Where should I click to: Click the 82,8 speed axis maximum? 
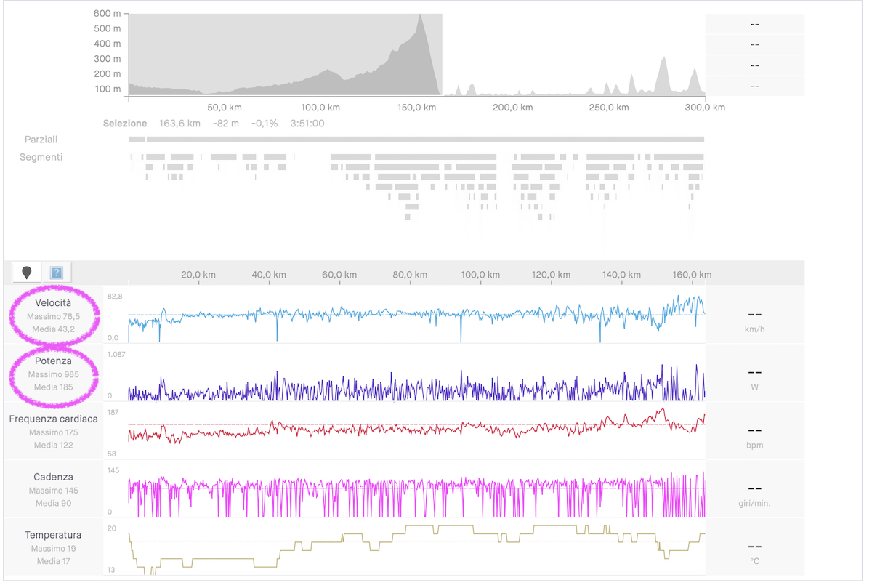pyautogui.click(x=115, y=297)
